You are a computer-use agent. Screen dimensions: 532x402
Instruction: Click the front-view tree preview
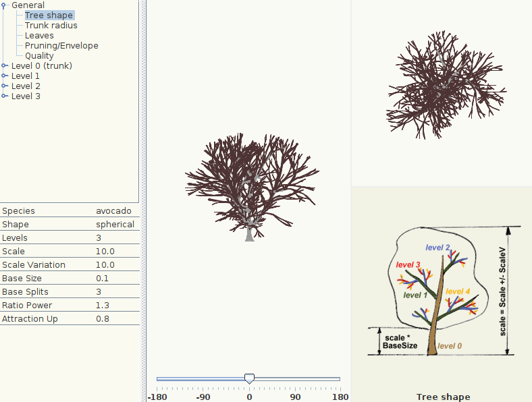coord(250,187)
